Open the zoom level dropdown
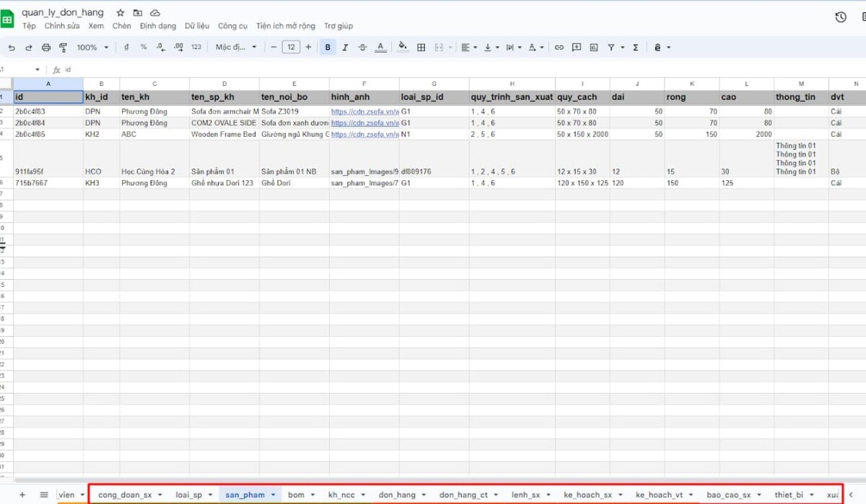 (x=92, y=47)
